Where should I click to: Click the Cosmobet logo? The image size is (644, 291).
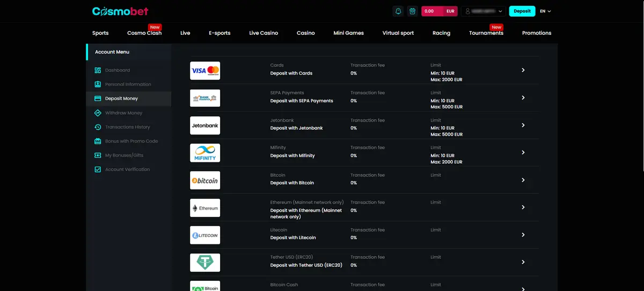point(120,11)
